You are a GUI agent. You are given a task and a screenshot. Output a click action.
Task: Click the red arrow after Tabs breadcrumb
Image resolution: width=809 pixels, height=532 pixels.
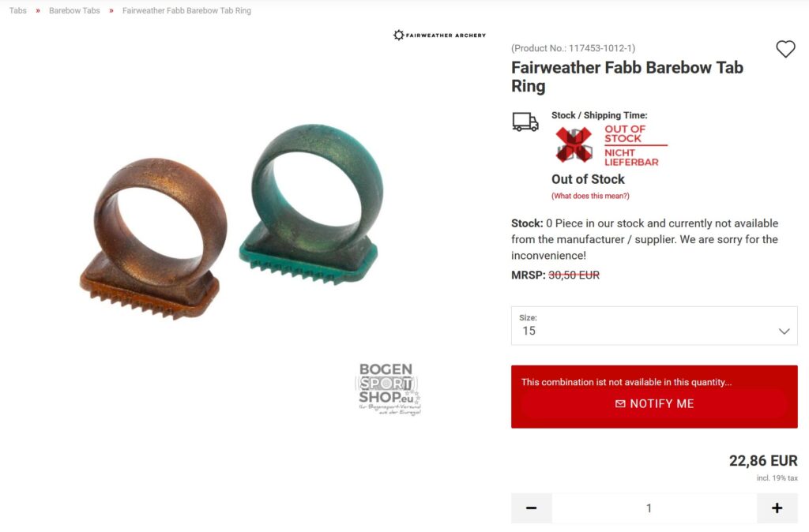pos(38,10)
